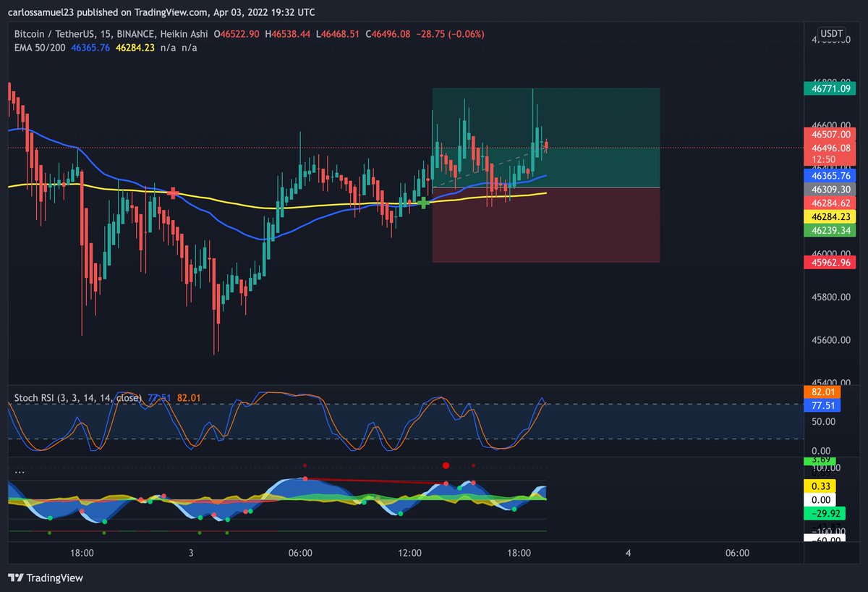Click the blue 46365.76 price axis label
This screenshot has height=592, width=868.
829,175
